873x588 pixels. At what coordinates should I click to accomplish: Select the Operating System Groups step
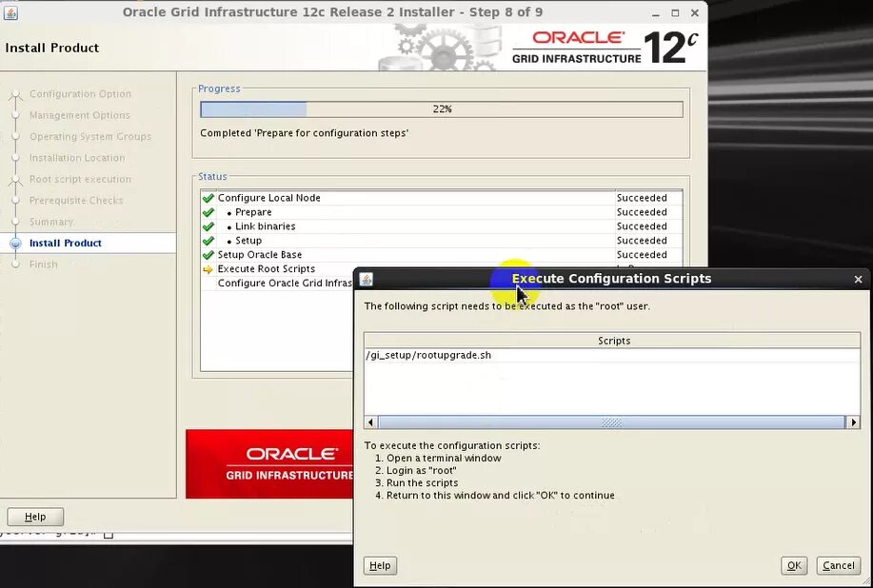(x=90, y=136)
